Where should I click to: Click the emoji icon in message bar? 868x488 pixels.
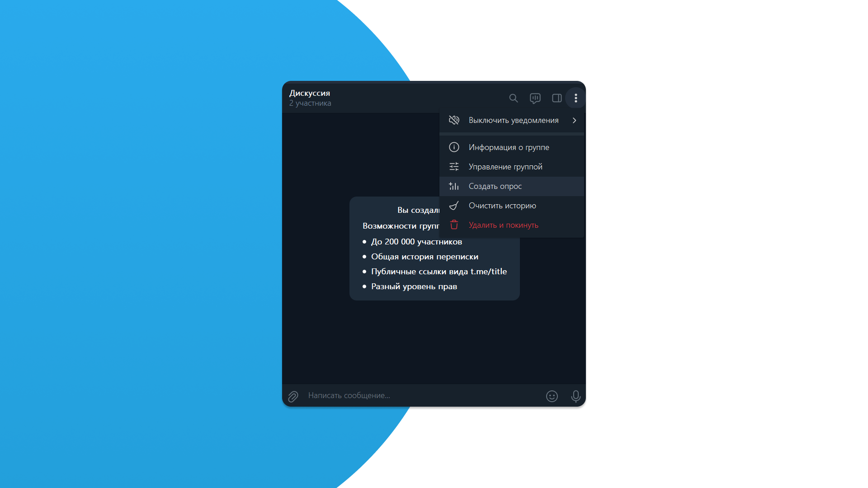552,396
